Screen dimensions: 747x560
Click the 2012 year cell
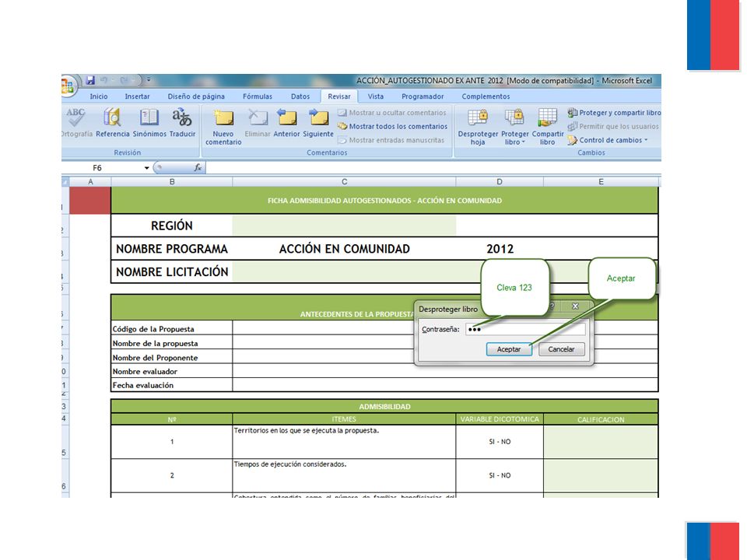click(500, 249)
